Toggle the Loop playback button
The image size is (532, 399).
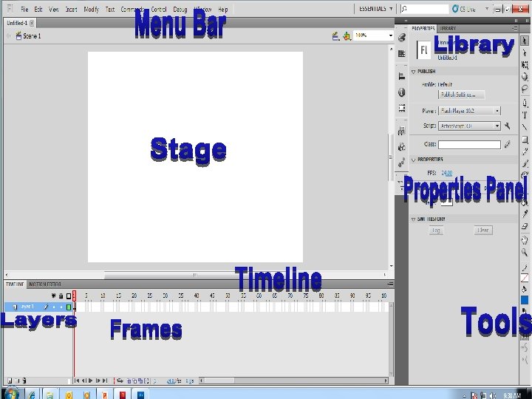pyautogui.click(x=120, y=381)
